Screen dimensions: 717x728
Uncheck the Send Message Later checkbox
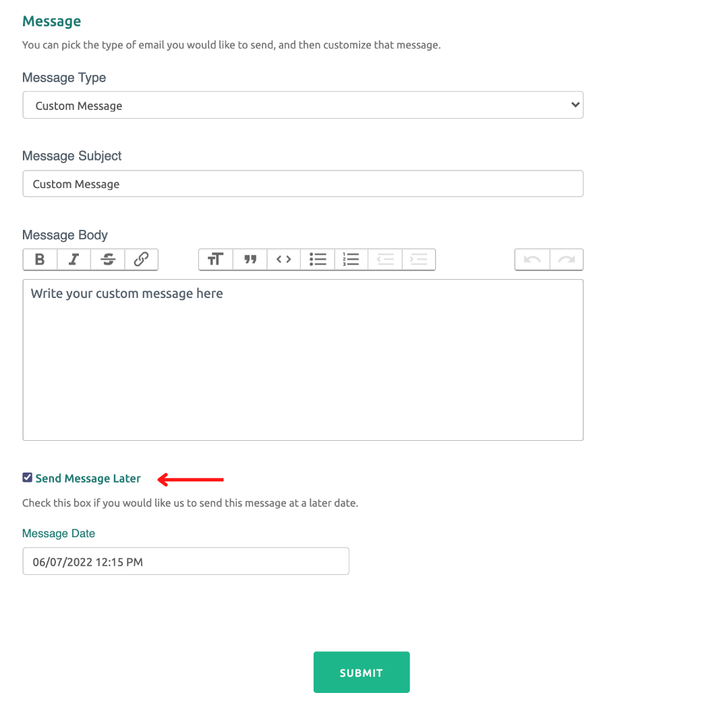click(28, 477)
